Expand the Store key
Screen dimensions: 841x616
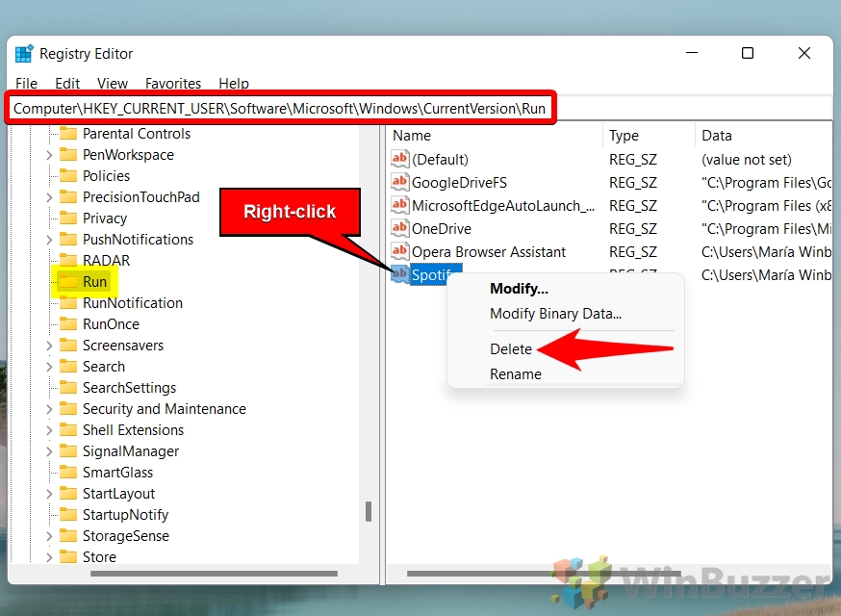pyautogui.click(x=49, y=557)
